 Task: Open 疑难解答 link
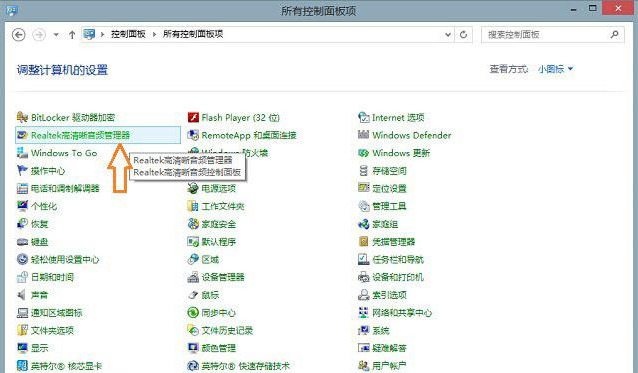tap(389, 348)
